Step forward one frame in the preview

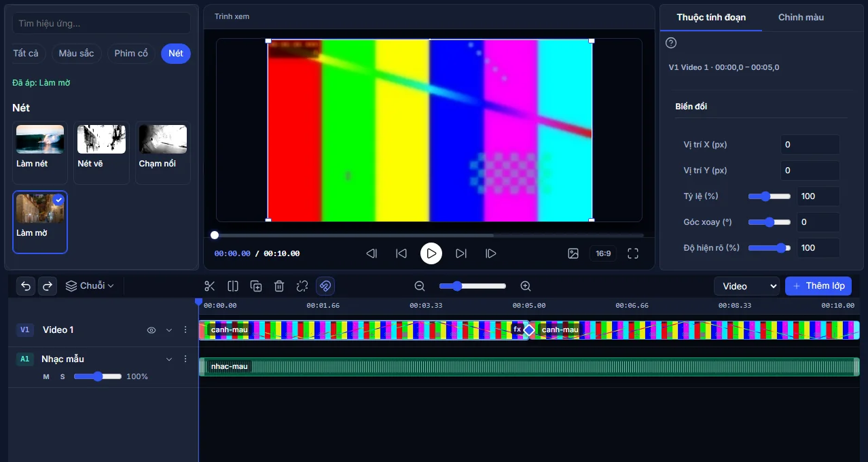tap(491, 253)
